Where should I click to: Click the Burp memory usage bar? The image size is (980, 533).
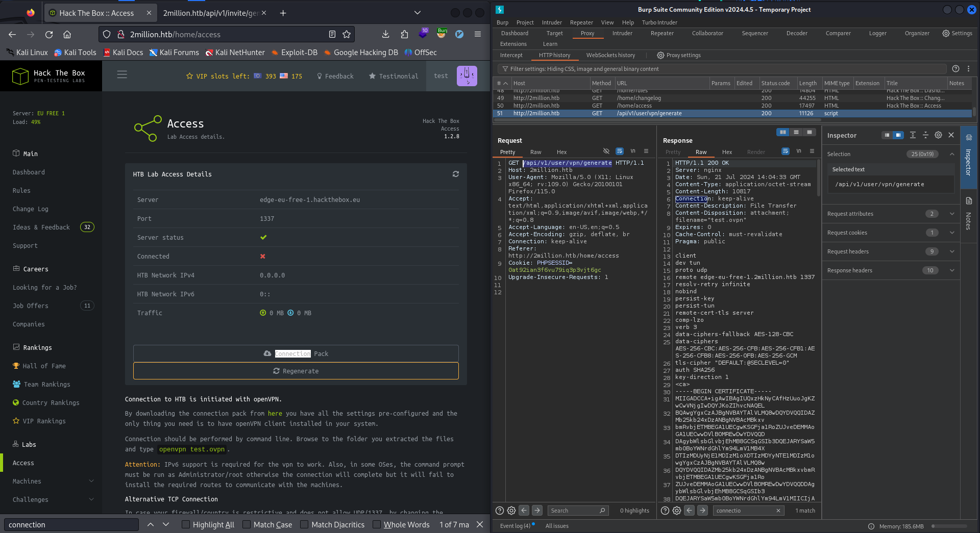pos(949,526)
